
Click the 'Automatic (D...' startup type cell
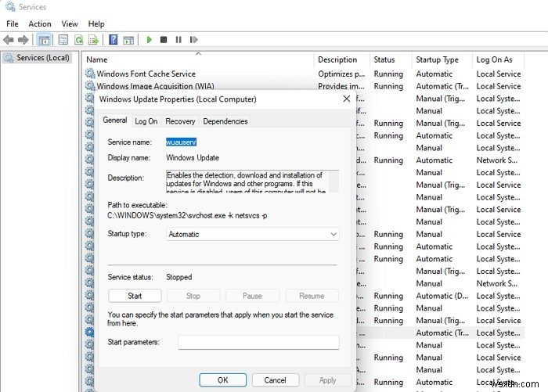[x=442, y=296]
